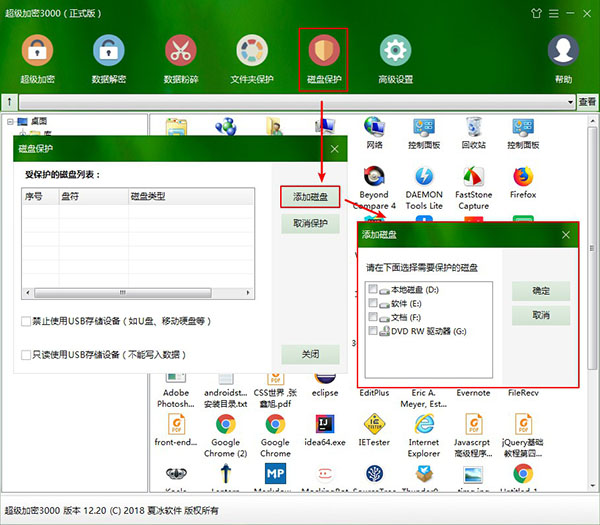Select the Beyond Compare 4 icon

374,188
